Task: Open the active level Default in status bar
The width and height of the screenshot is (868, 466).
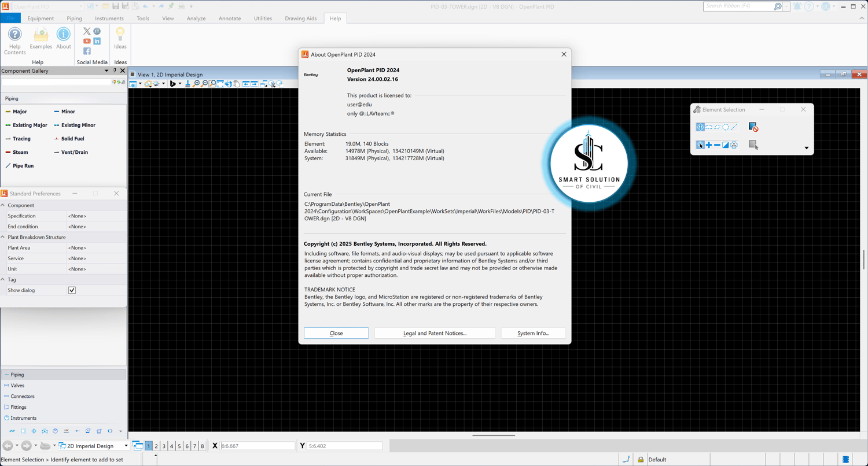Action: click(657, 460)
